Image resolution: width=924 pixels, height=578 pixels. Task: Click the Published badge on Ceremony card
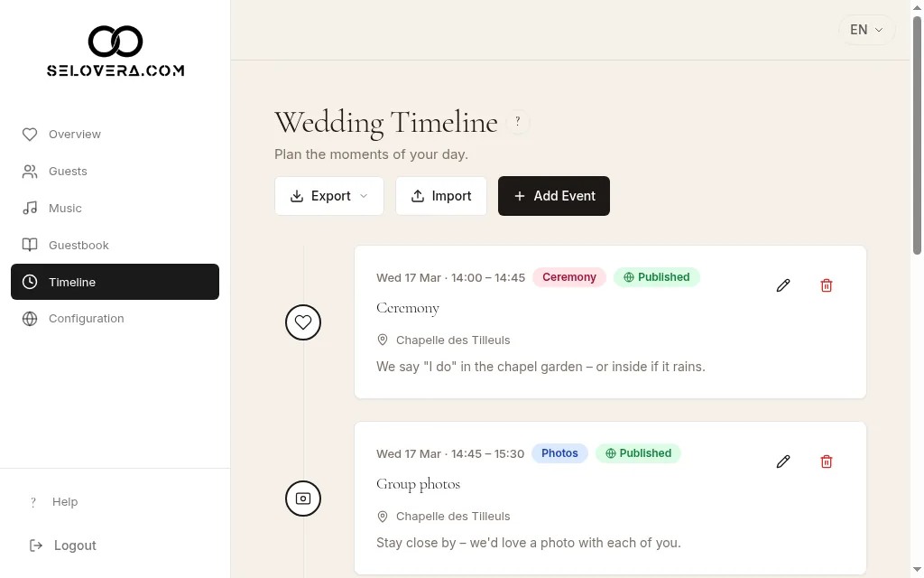(657, 277)
